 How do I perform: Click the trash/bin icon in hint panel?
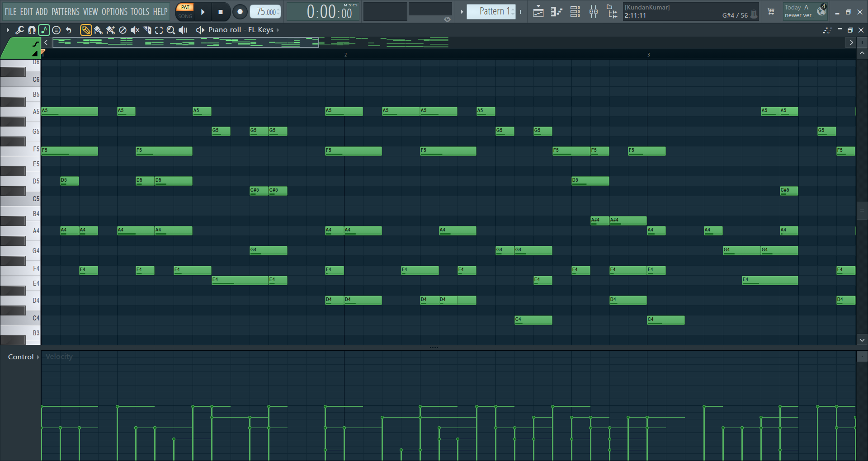click(754, 15)
